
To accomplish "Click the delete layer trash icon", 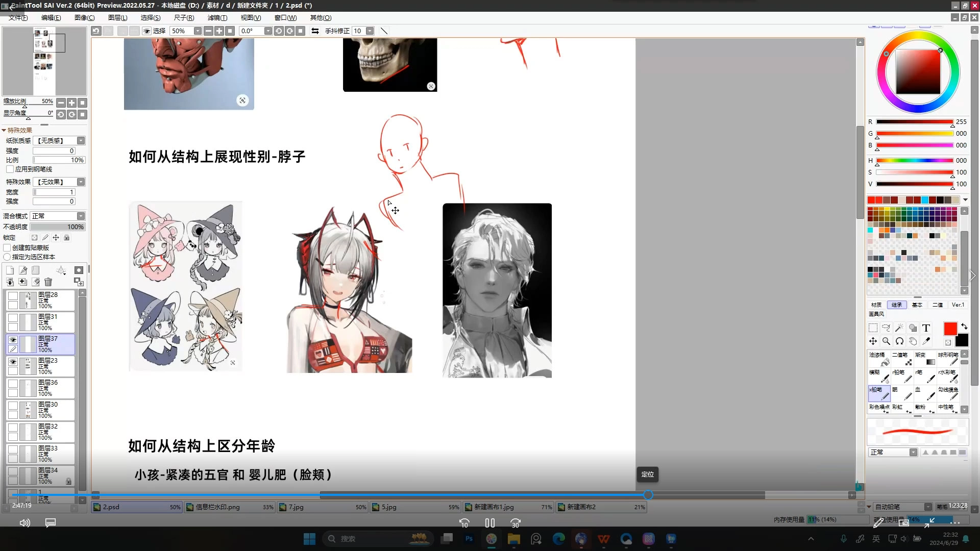I will tap(48, 282).
